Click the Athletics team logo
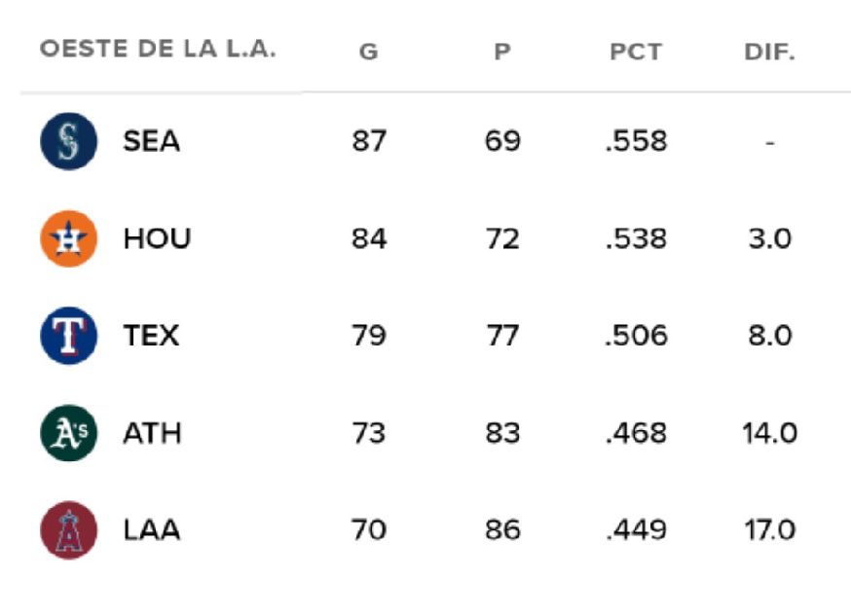Screen dimensions: 851x616 point(68,433)
